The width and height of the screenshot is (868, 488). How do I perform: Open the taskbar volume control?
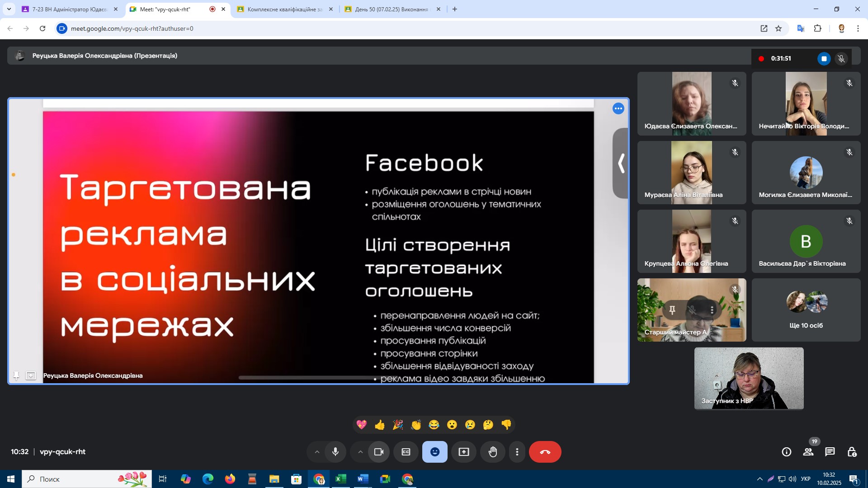pyautogui.click(x=793, y=479)
